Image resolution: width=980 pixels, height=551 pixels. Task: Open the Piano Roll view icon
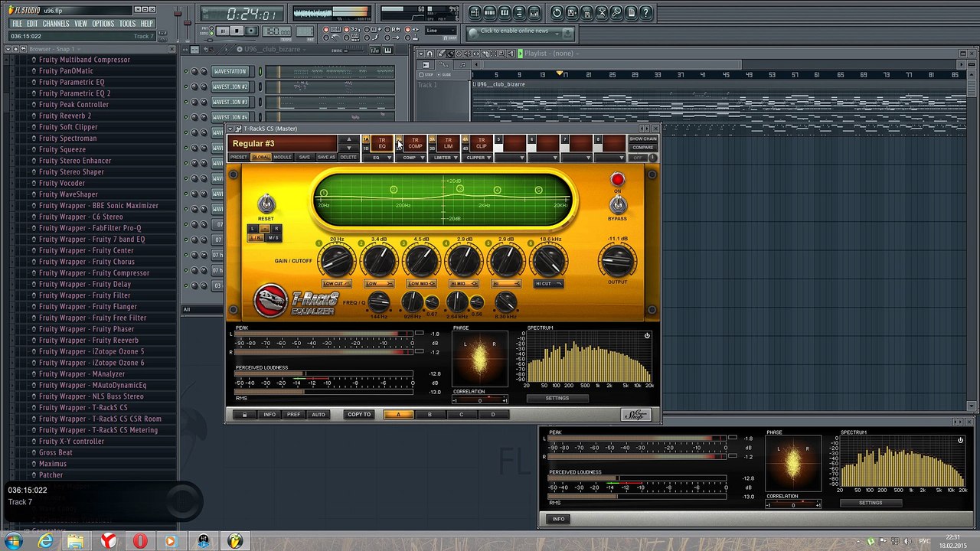pyautogui.click(x=505, y=13)
